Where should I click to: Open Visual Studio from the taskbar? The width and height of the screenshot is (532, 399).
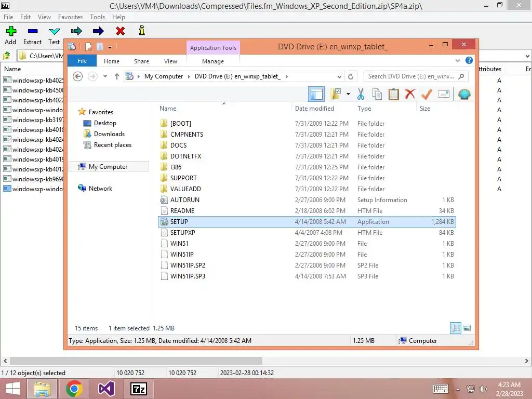[x=106, y=389]
